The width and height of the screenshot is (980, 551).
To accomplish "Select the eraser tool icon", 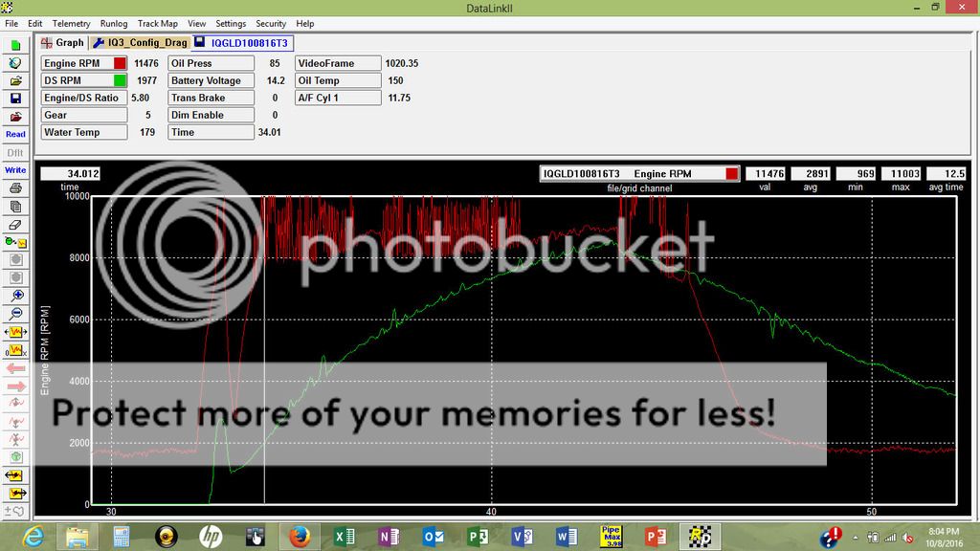I will pos(15,224).
